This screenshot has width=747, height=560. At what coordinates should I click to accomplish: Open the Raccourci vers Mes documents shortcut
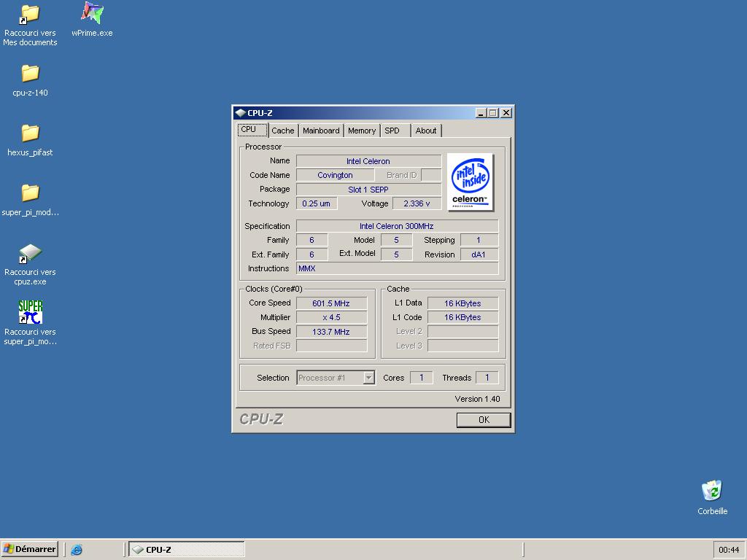pyautogui.click(x=30, y=26)
